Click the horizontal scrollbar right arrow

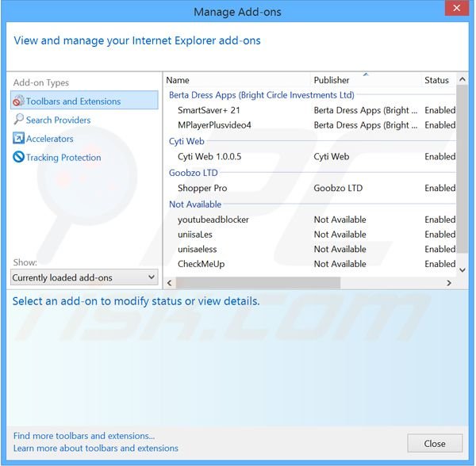(449, 283)
